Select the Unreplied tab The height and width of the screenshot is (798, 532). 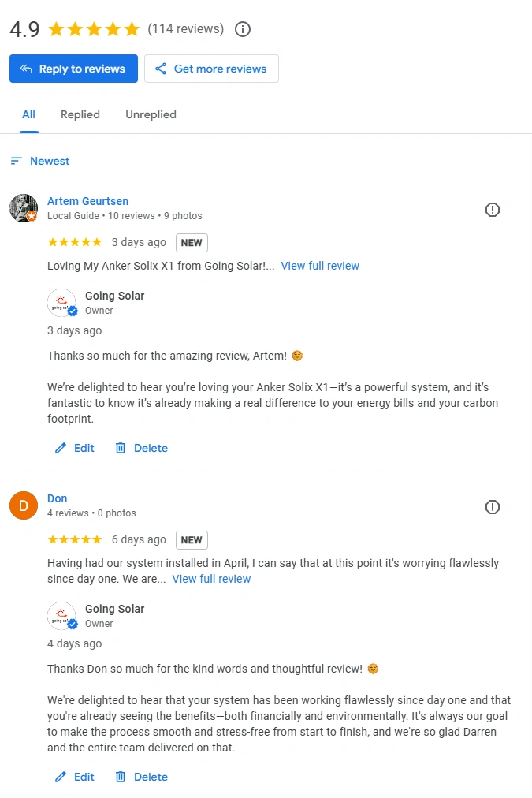(x=151, y=114)
